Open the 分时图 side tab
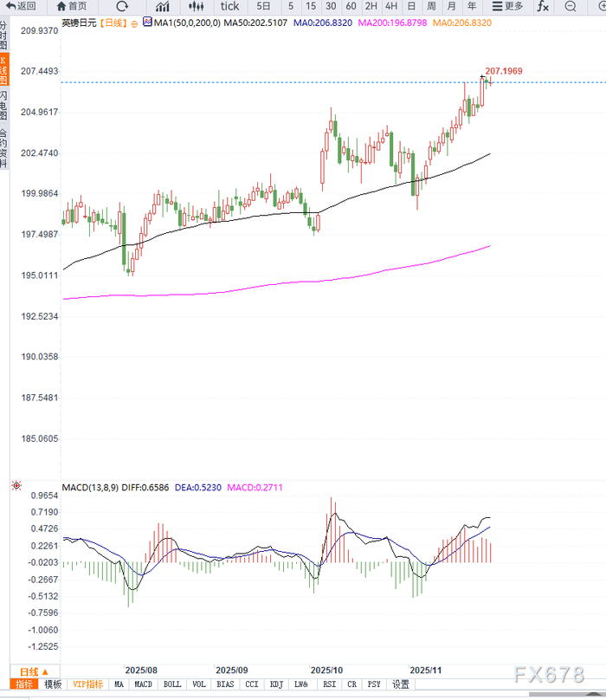This screenshot has width=606, height=700. coord(3,35)
